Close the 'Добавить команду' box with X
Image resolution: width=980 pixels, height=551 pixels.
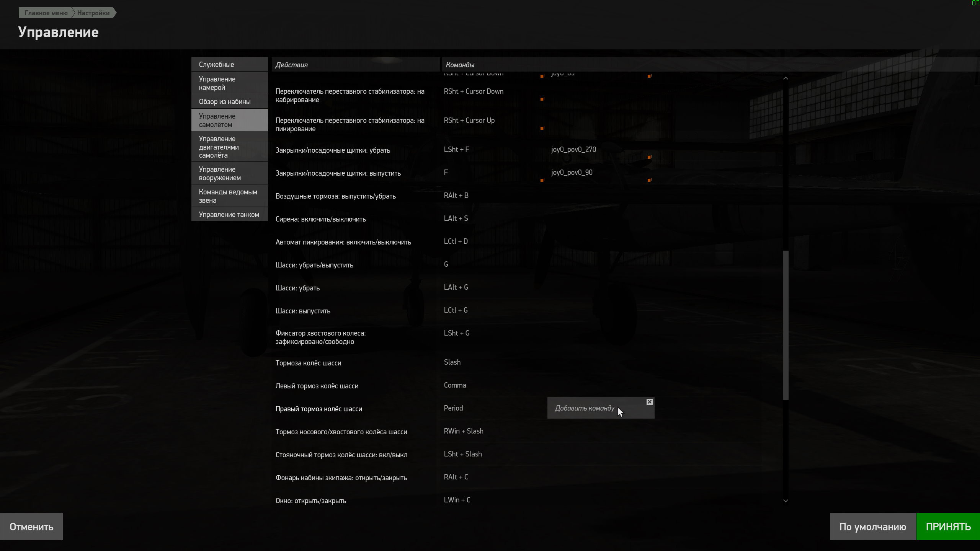click(x=649, y=402)
